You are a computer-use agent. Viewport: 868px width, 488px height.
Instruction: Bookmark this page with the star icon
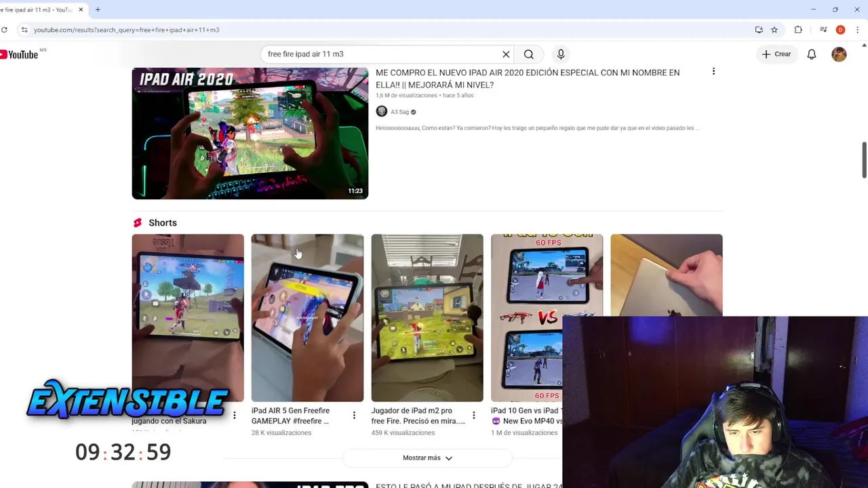774,30
